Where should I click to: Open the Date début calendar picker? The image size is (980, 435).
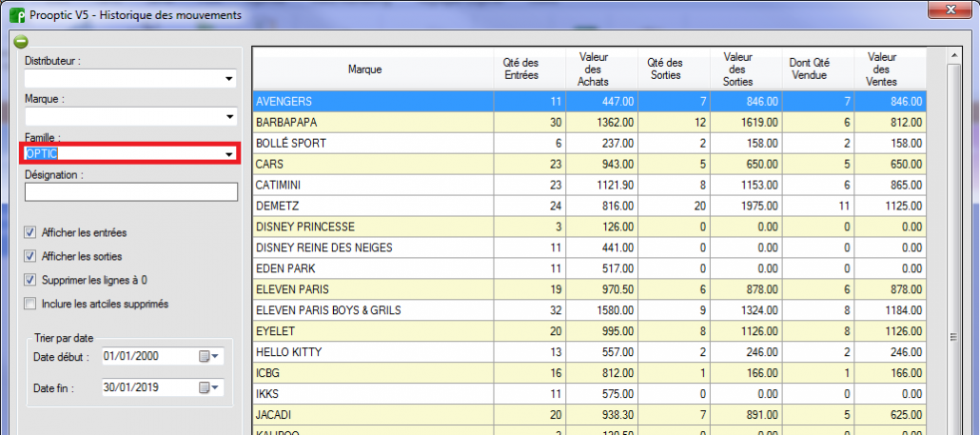pos(209,356)
